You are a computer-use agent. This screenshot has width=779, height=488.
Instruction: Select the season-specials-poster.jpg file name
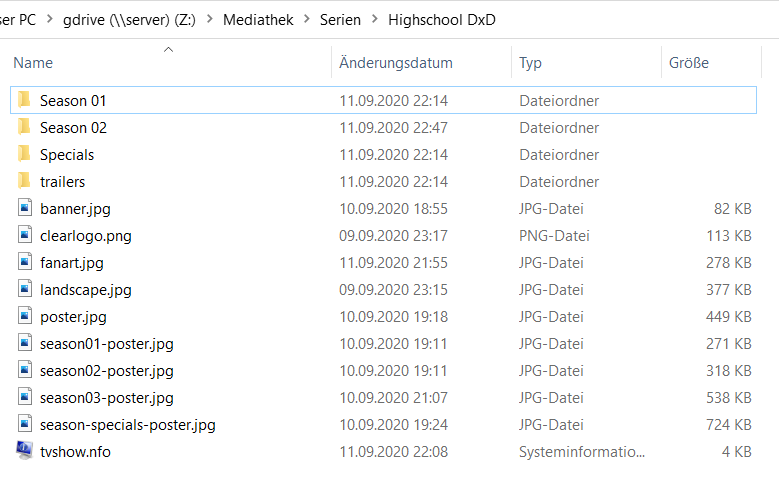coord(127,424)
